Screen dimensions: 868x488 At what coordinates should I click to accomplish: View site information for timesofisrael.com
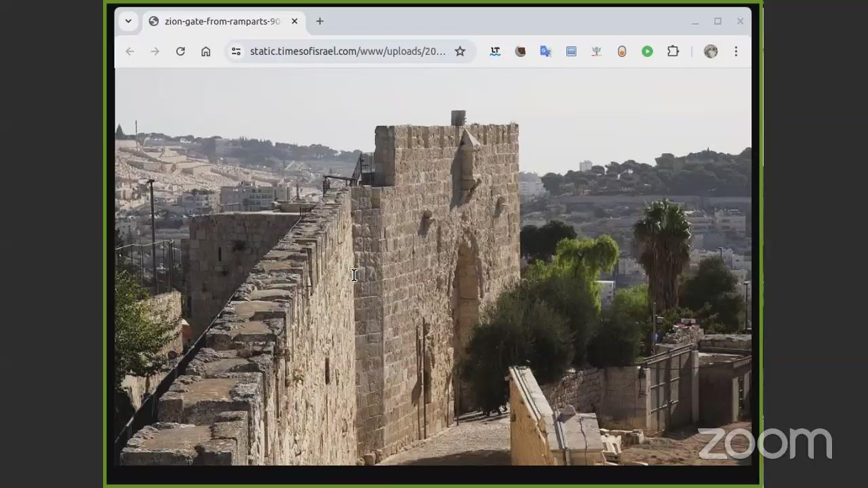click(x=236, y=52)
